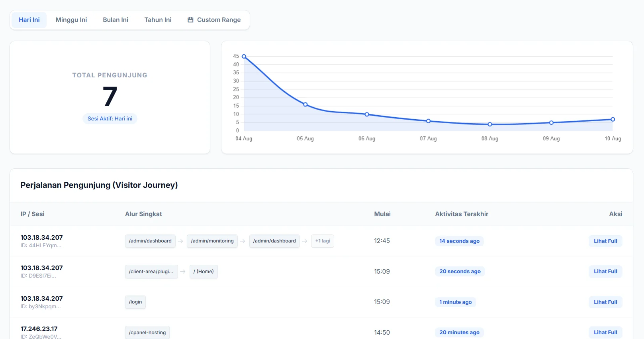Screen dimensions: 644x339
Task: Open Lihat Full for session 44HLEYqm
Action: pyautogui.click(x=605, y=241)
